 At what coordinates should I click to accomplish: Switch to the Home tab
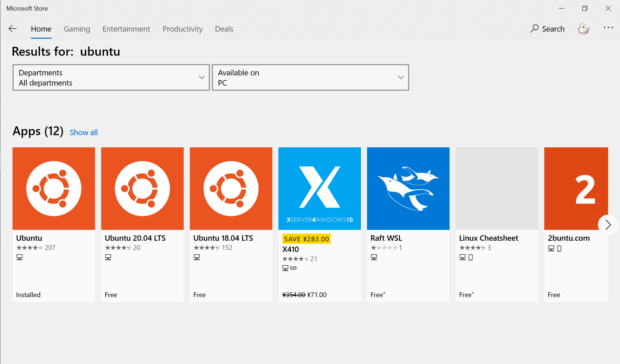41,29
